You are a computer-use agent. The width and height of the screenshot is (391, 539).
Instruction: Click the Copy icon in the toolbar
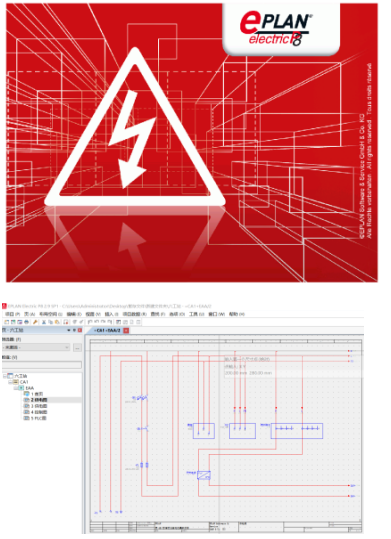pyautogui.click(x=51, y=322)
